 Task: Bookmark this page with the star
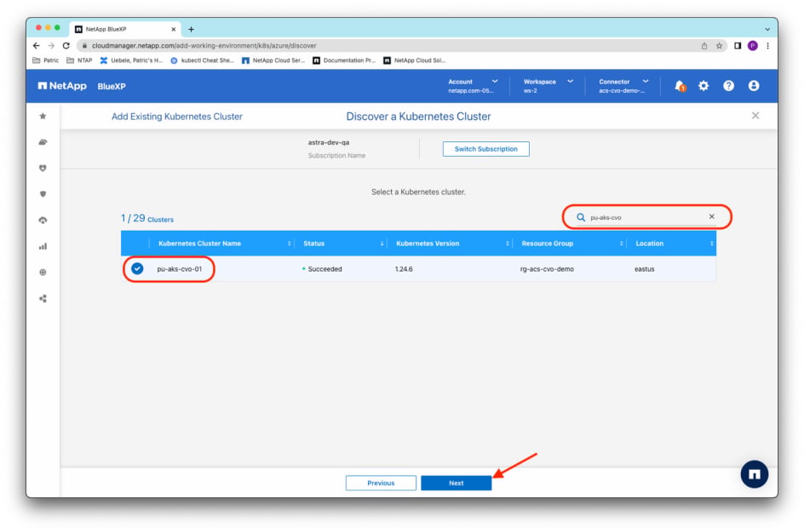[720, 46]
